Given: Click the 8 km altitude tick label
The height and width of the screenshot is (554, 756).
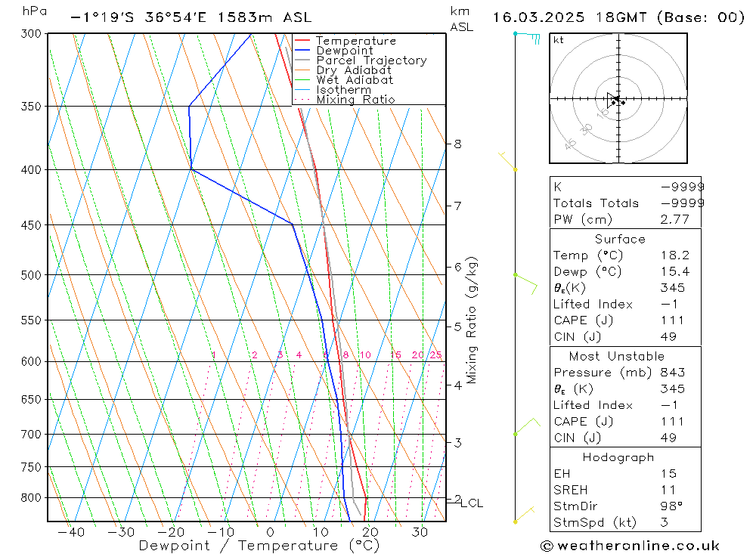Looking at the screenshot, I should point(457,144).
